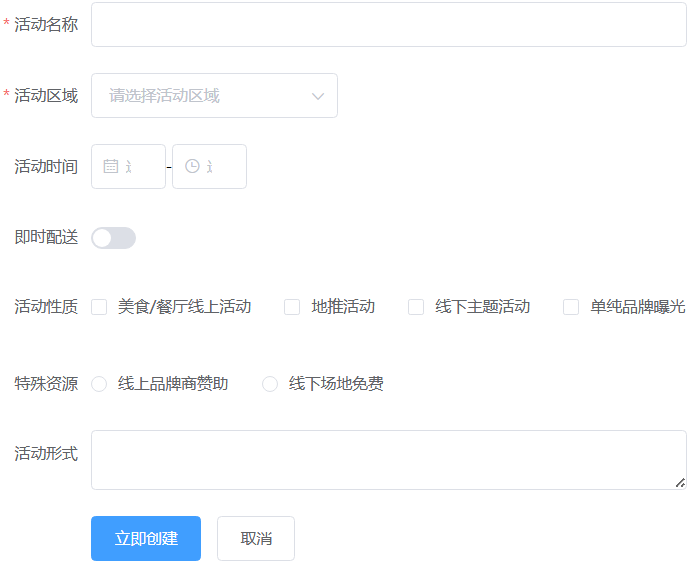Viewport: 692px width, 564px height.
Task: Click the 活动时间 label text
Action: [46, 166]
